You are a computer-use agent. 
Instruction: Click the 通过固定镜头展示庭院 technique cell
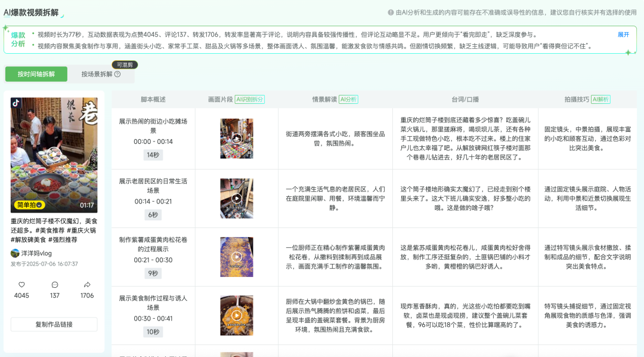tap(588, 198)
